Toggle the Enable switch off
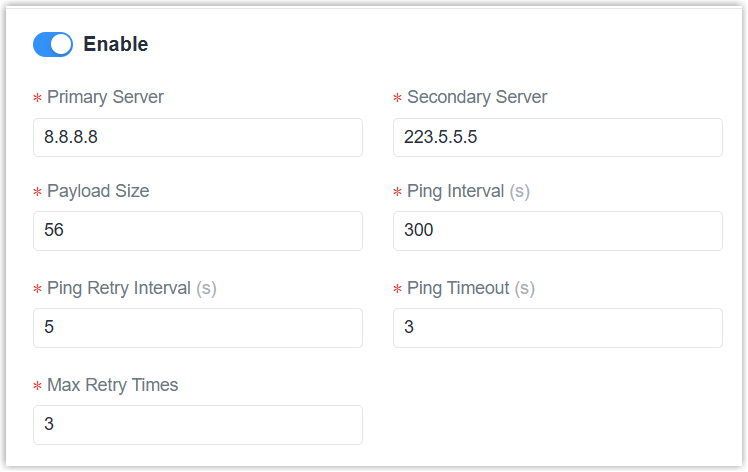 [x=53, y=44]
